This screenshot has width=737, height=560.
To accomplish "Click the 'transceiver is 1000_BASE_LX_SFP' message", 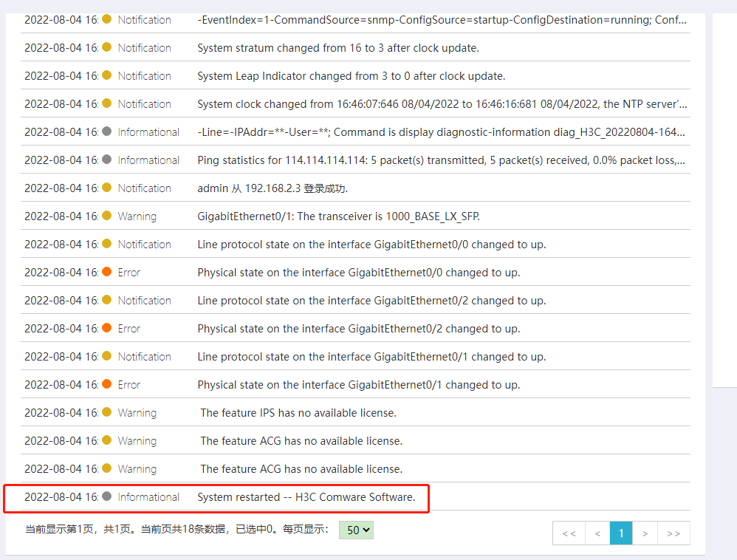I will coord(338,216).
